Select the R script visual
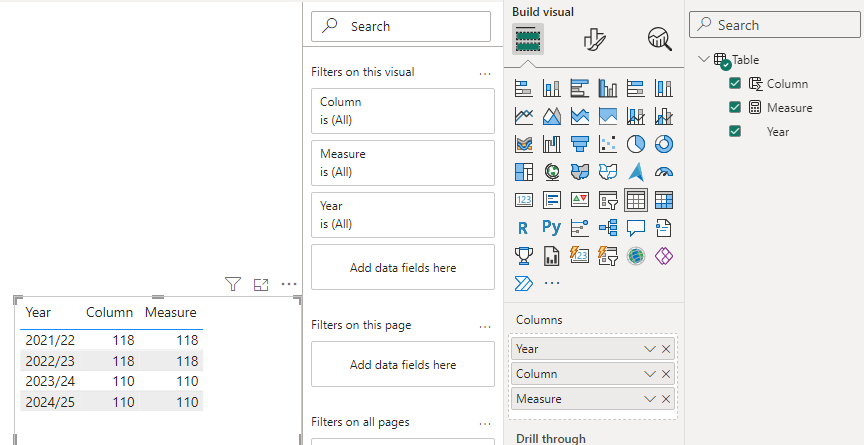864x445 pixels. pos(523,228)
